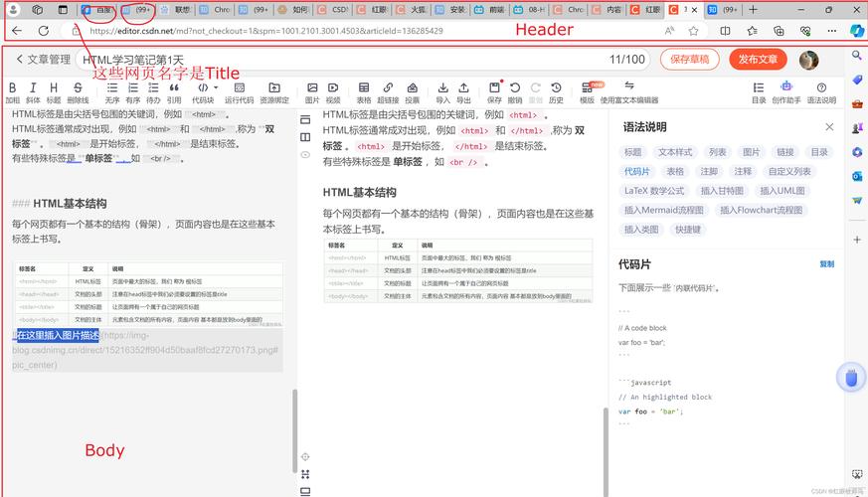Select the 代码片 syntax tag
868x497 pixels.
(637, 171)
